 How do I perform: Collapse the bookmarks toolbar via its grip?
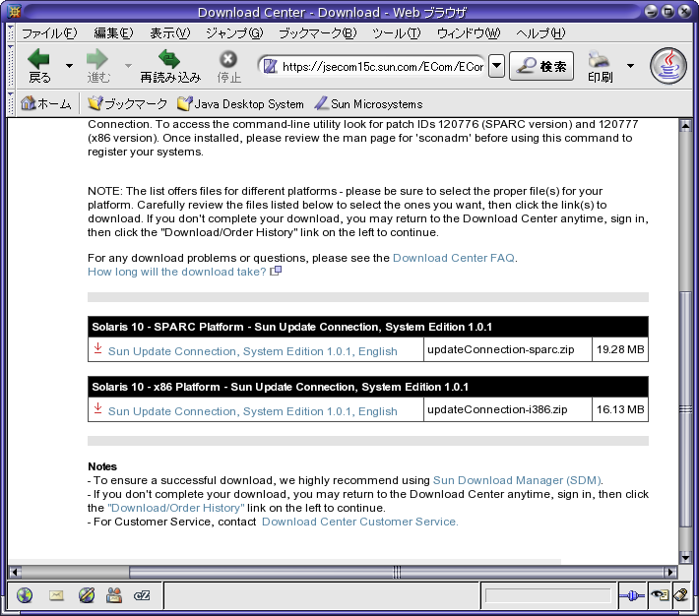point(11,104)
